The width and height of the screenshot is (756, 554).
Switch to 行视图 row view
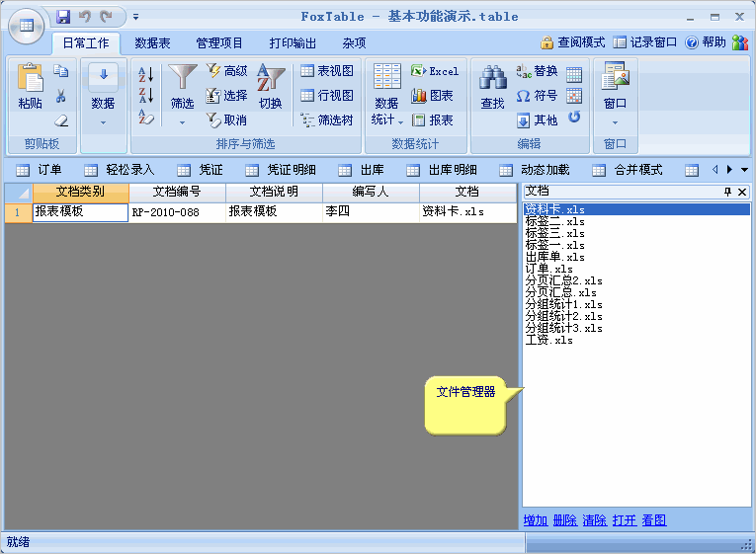click(x=327, y=96)
